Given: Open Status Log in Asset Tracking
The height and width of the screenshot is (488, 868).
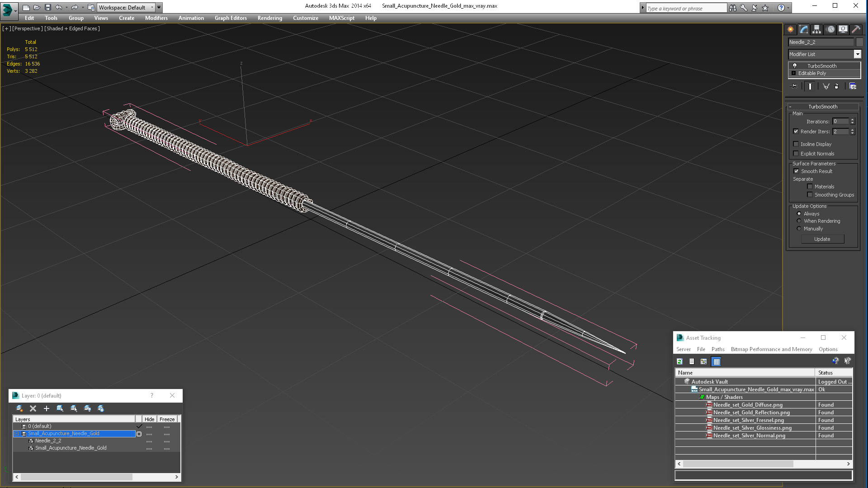Looking at the screenshot, I should 692,361.
